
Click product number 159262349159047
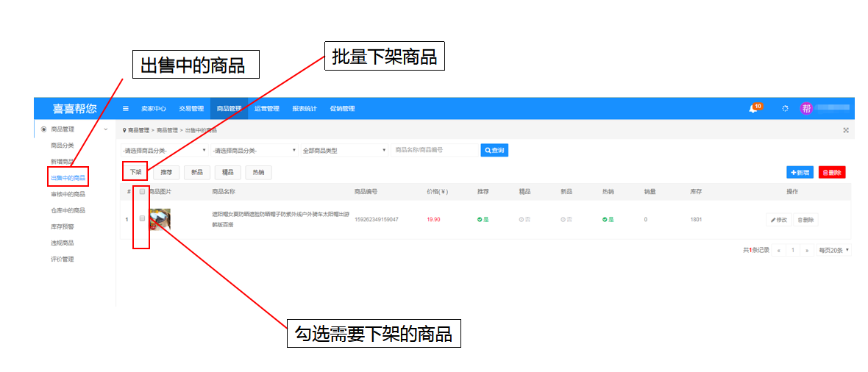click(377, 220)
